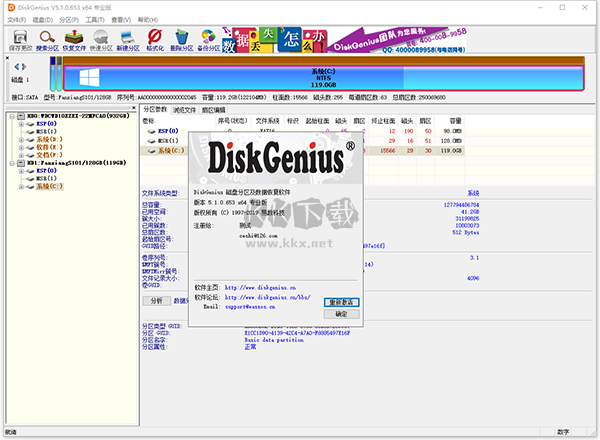Image resolution: width=600 pixels, height=440 pixels.
Task: Click the 备份分区 (Backup Partition) toolbar icon
Action: pyautogui.click(x=209, y=42)
